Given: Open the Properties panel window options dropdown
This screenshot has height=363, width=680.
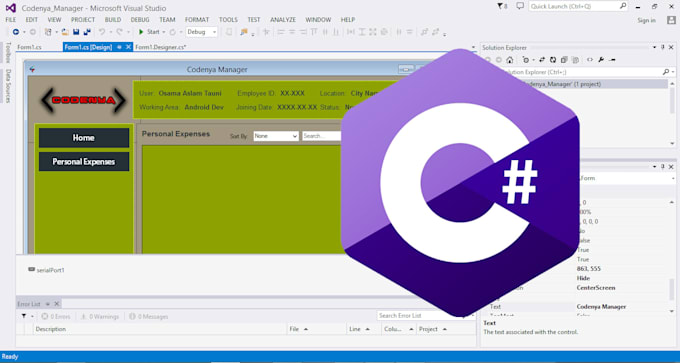Looking at the screenshot, I should 654,167.
